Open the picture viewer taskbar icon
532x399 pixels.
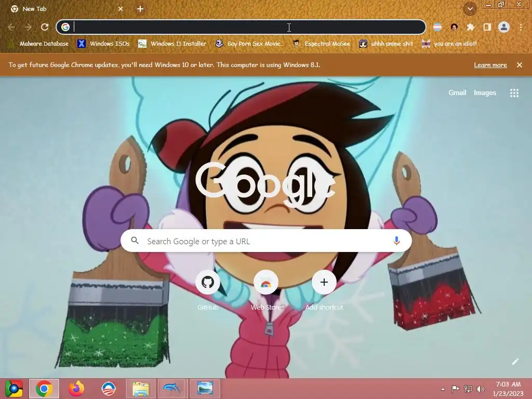pyautogui.click(x=205, y=389)
